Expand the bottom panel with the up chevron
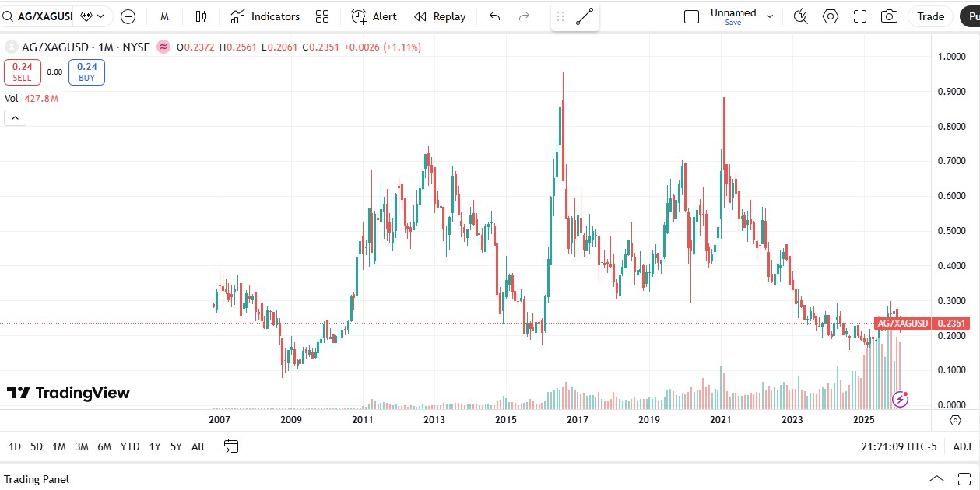980x490 pixels. tap(937, 479)
